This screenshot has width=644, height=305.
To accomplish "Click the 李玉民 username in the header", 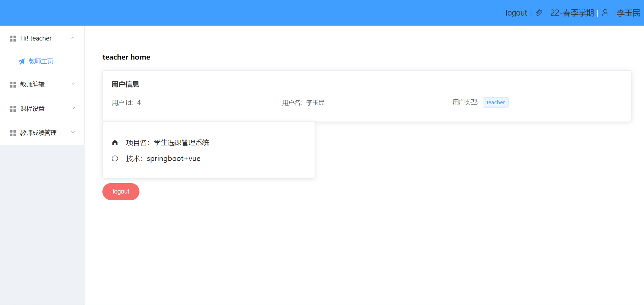I will point(628,13).
